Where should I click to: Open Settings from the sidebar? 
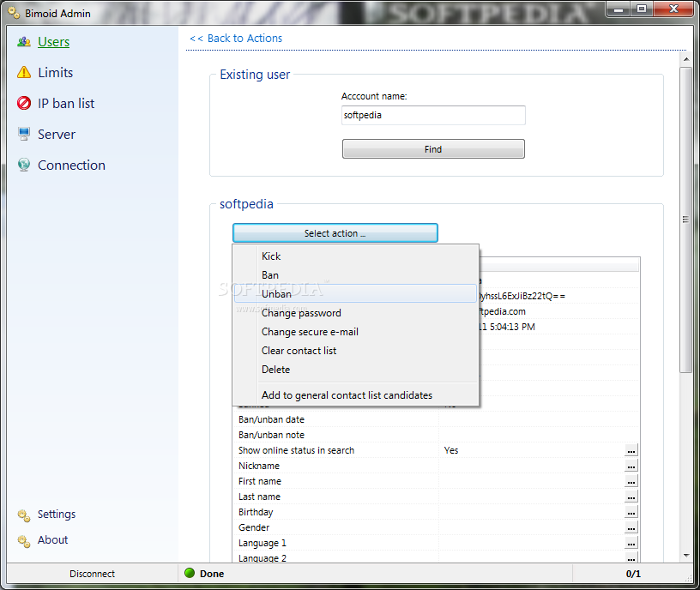coord(57,515)
